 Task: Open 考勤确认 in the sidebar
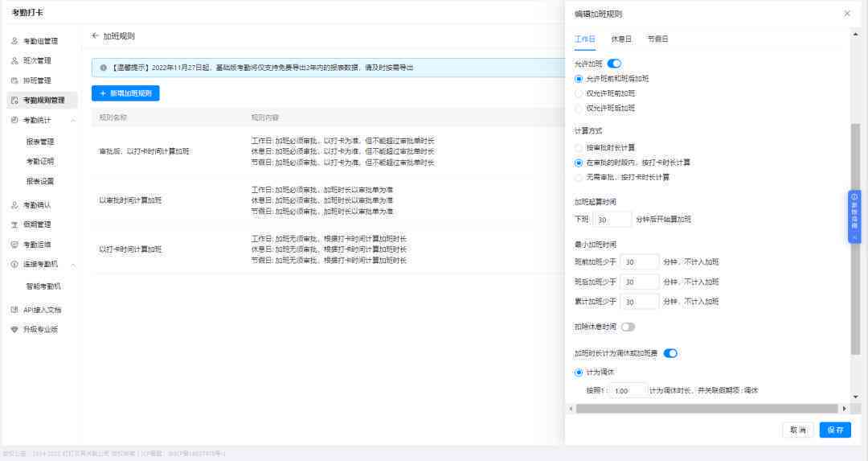pyautogui.click(x=37, y=205)
